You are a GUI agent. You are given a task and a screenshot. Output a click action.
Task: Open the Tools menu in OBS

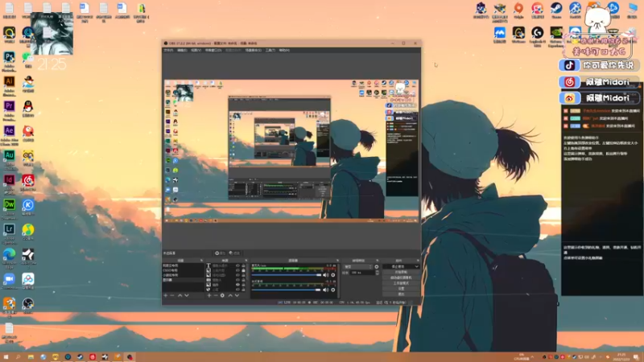[270, 50]
